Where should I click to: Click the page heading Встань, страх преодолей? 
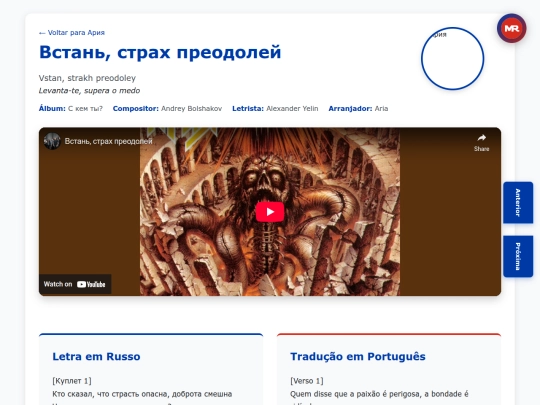[160, 52]
